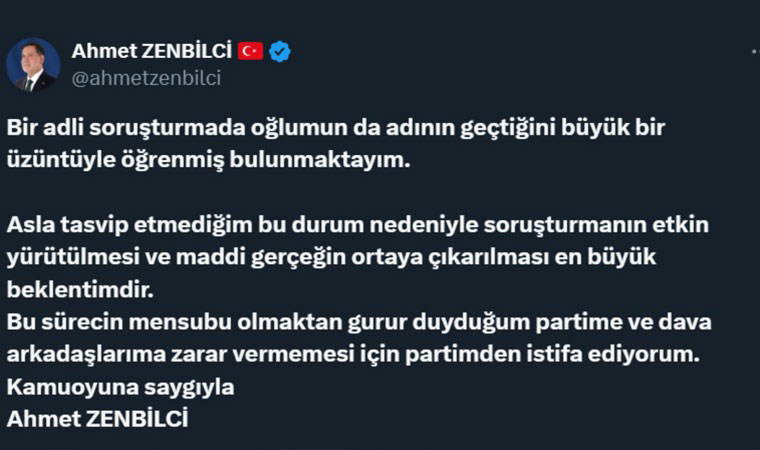Click the Ahmet ZENBİLCİ signature at the bottom
760x450 pixels.
(x=97, y=418)
